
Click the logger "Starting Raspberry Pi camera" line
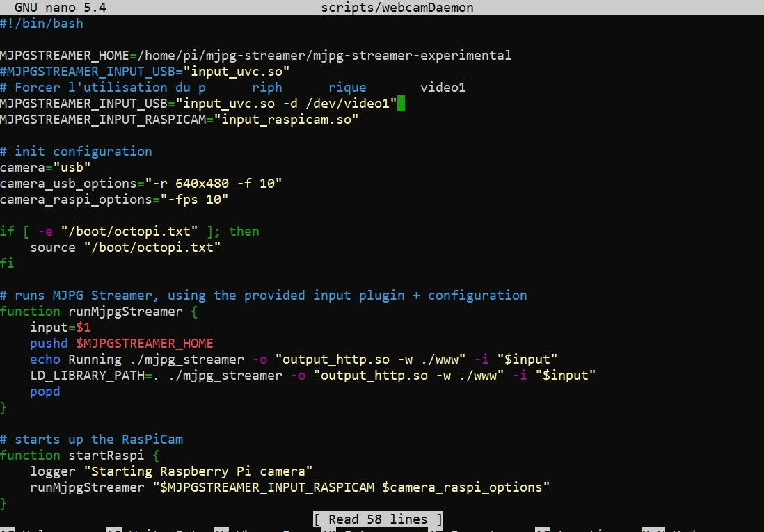(x=171, y=471)
